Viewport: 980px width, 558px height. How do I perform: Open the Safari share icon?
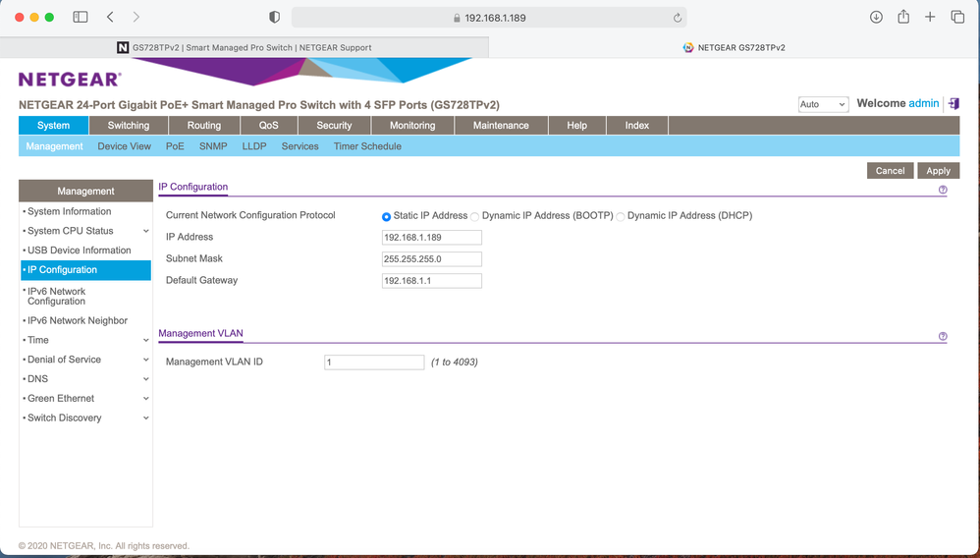[x=903, y=17]
